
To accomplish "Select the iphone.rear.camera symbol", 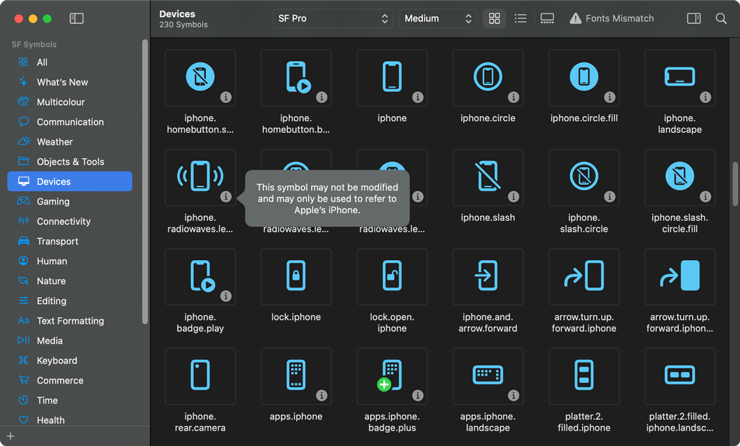I will click(200, 377).
